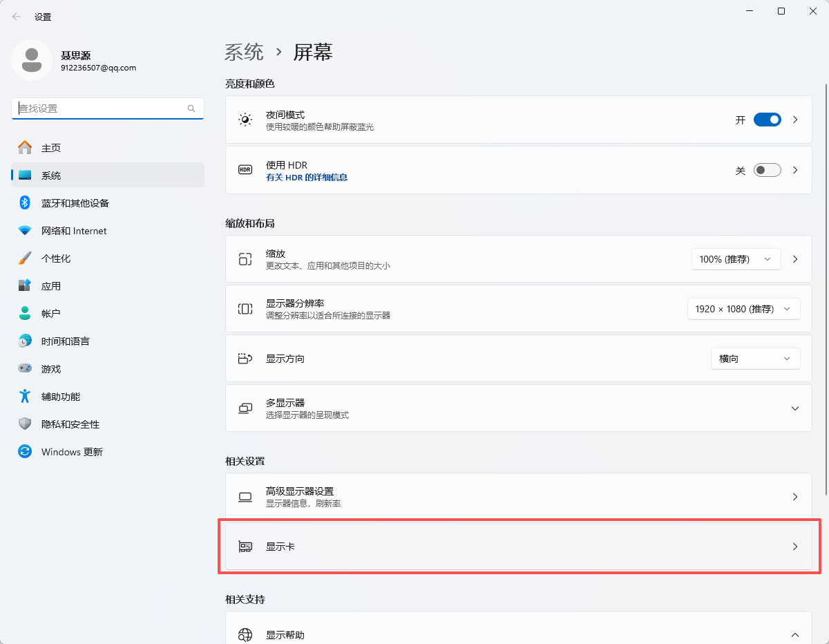Open the display resolution dropdown
Screen dimensions: 829x644
[743, 309]
